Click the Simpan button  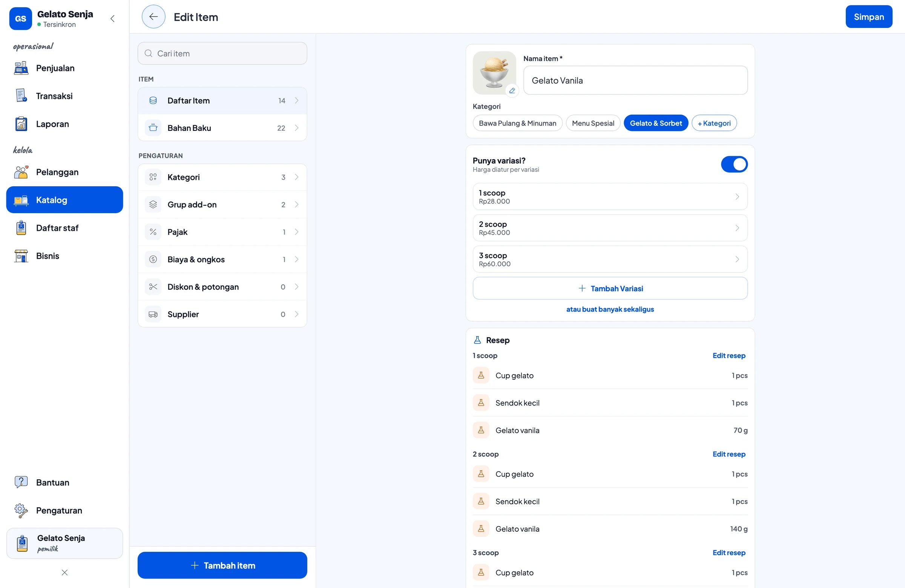[868, 17]
